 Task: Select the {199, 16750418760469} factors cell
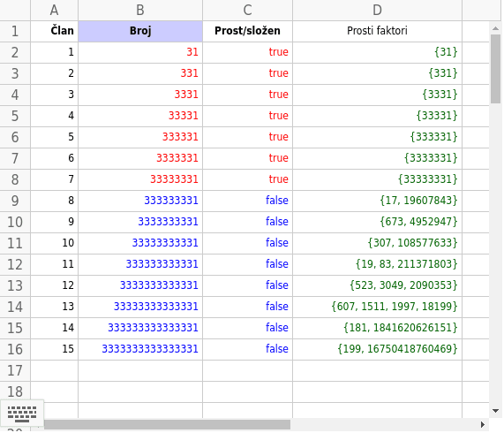(x=378, y=350)
